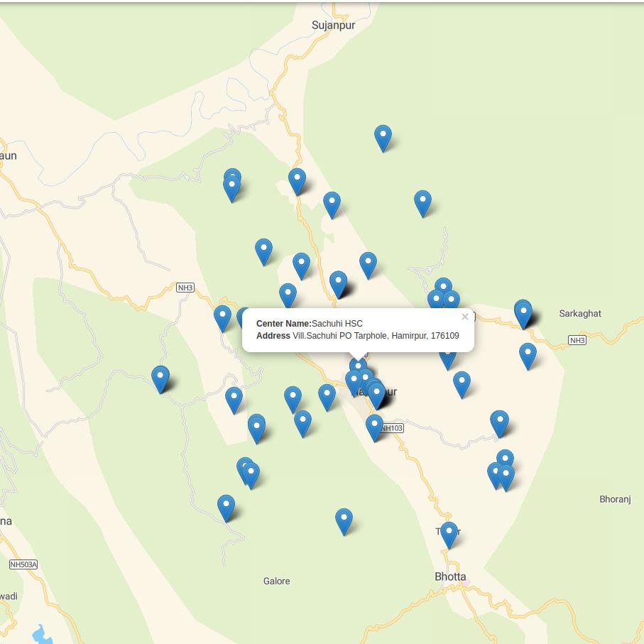
Task: Click the marker just under the popup's pointer tip
Action: 358,367
